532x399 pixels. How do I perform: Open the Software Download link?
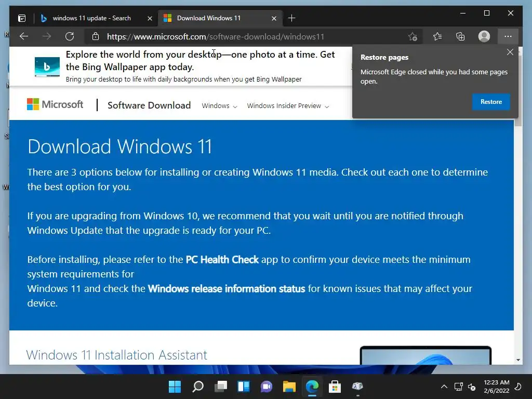(149, 105)
